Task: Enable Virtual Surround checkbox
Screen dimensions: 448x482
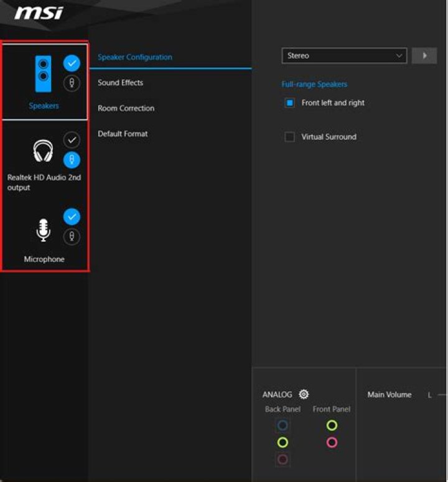Action: tap(290, 137)
